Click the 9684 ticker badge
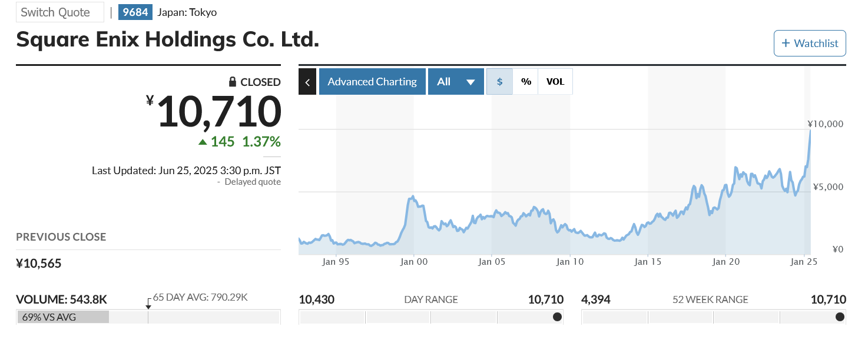 135,12
